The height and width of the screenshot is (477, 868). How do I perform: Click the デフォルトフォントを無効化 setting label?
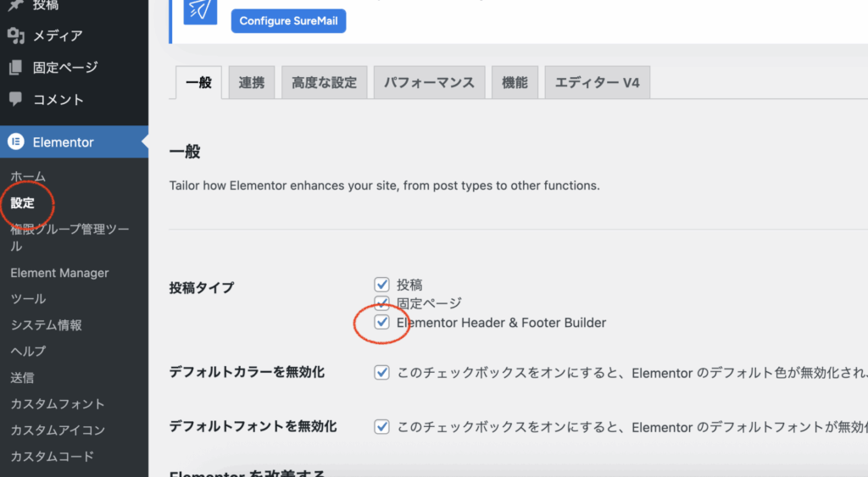[x=253, y=427]
